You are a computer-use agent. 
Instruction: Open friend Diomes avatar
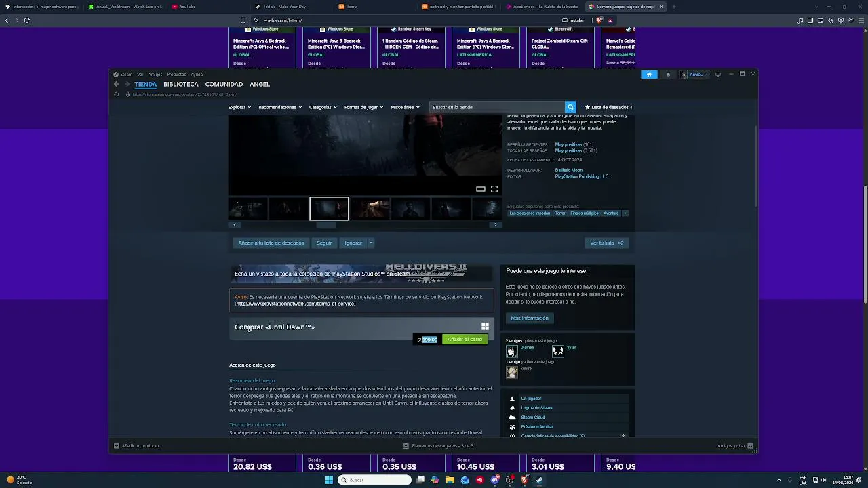coord(511,351)
